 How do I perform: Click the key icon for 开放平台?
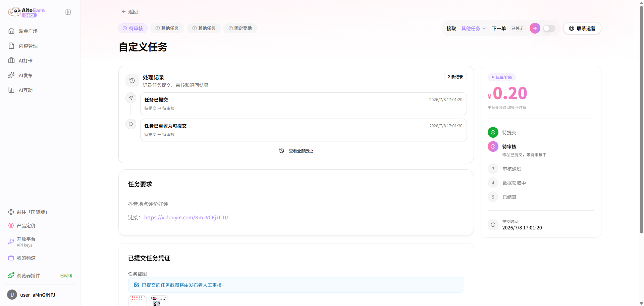[11, 242]
